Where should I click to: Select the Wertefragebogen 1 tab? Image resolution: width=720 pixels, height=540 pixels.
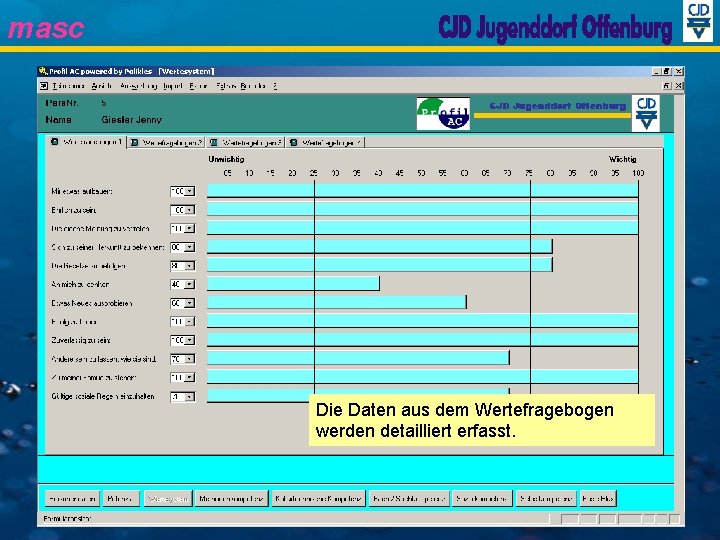click(x=87, y=142)
